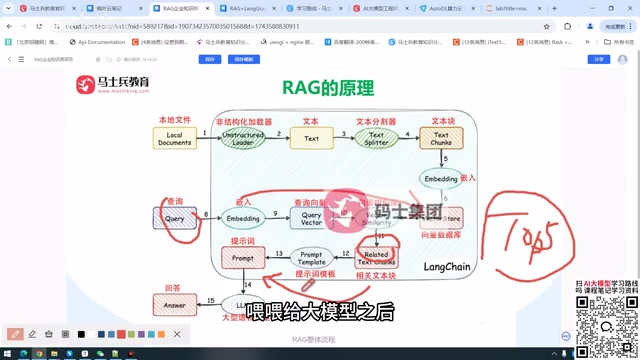Switch to the lab?title tab

(513, 8)
